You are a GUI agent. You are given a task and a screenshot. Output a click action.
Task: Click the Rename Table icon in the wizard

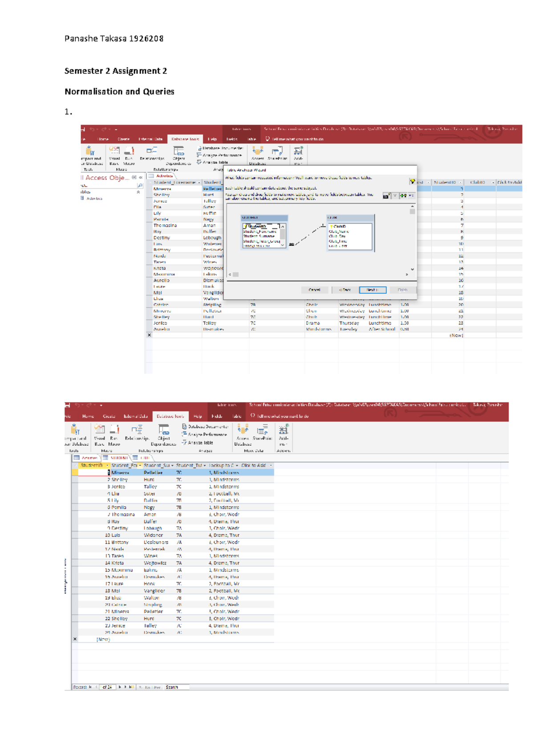(386, 195)
